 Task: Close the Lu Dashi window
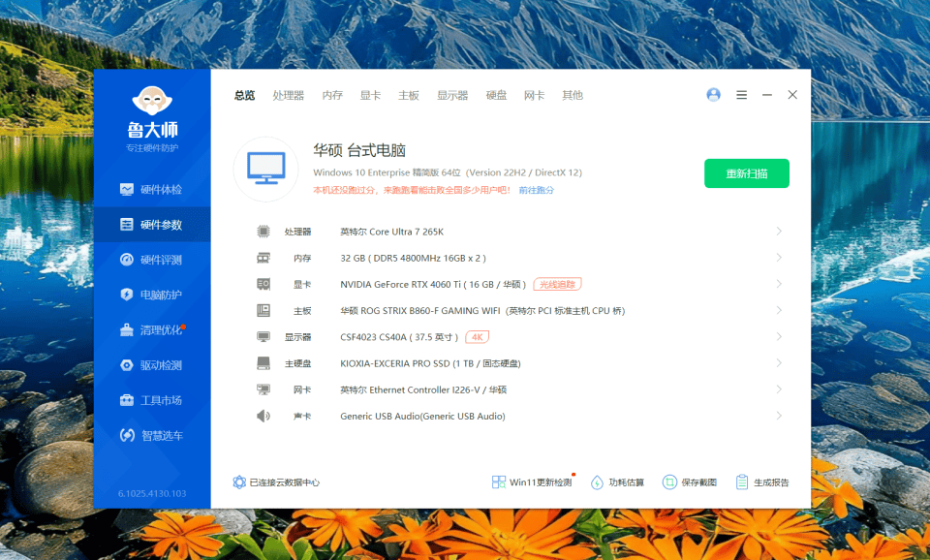point(792,95)
